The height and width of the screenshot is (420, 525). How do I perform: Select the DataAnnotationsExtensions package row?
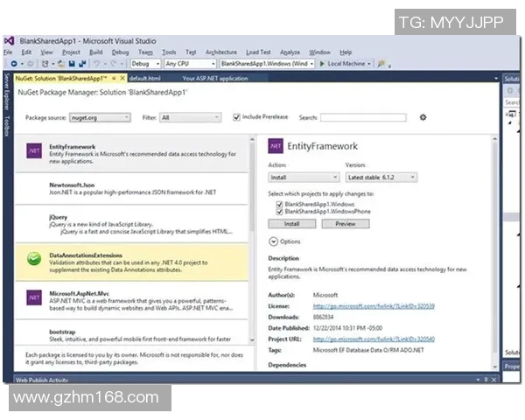coord(131,262)
